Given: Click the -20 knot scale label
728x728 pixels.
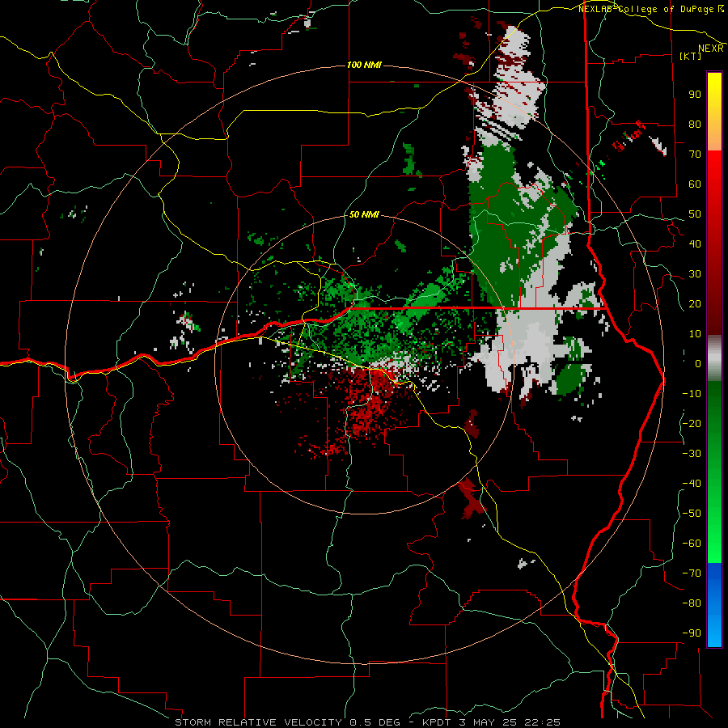Looking at the screenshot, I should pos(692,423).
